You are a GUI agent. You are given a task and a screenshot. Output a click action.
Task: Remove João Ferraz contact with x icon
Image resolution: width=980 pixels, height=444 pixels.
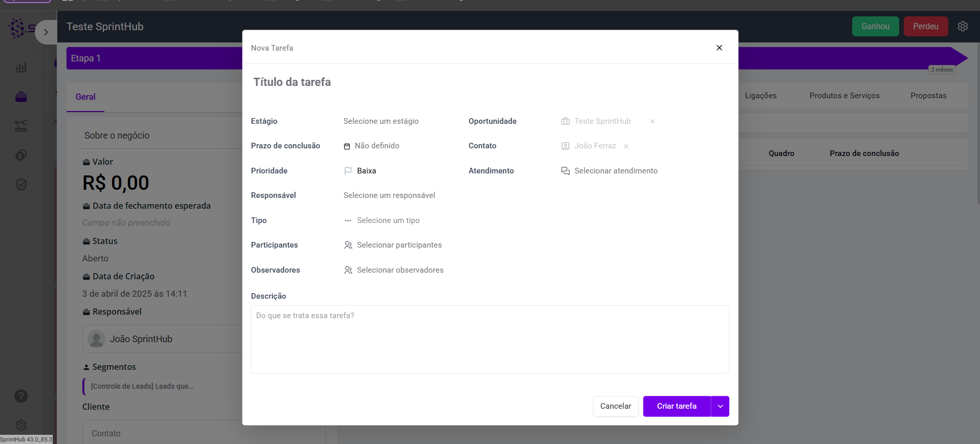tap(626, 146)
